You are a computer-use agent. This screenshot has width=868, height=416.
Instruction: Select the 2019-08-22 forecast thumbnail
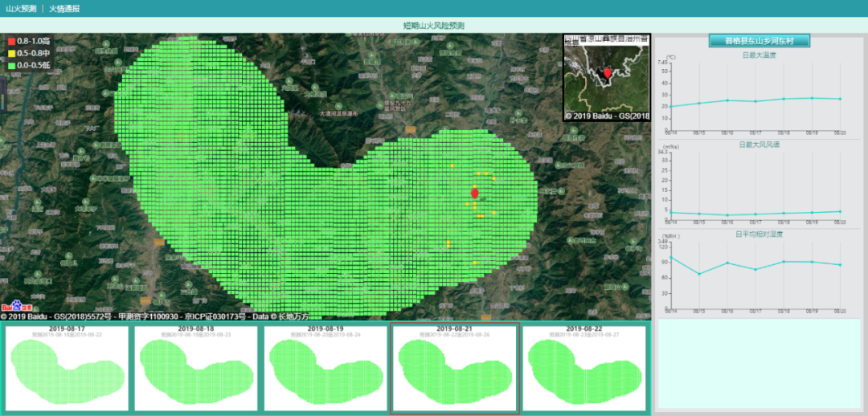584,368
